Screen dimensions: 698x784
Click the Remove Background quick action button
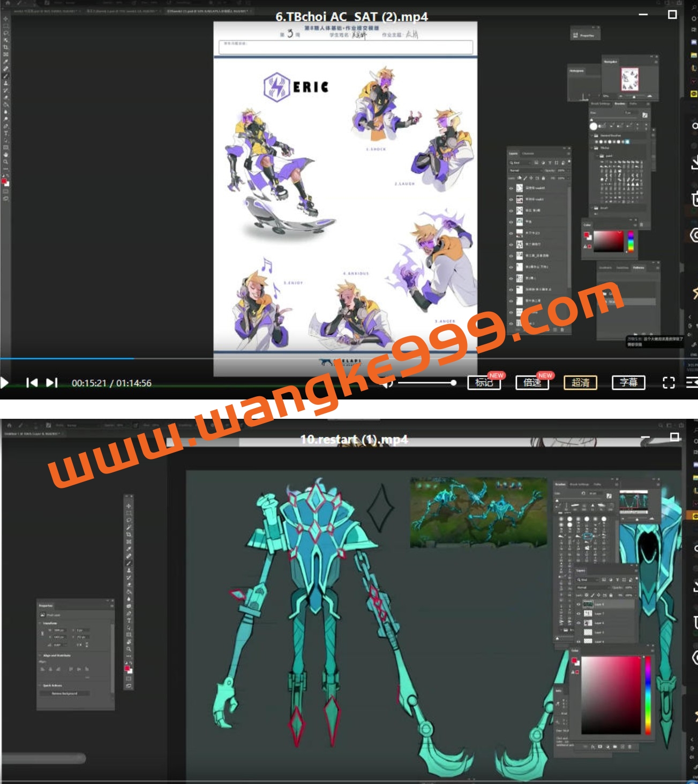point(64,693)
